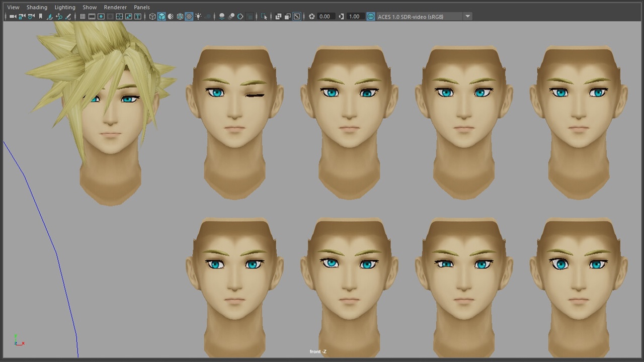Click the Gate Mask icon
The width and height of the screenshot is (644, 362).
tap(110, 17)
